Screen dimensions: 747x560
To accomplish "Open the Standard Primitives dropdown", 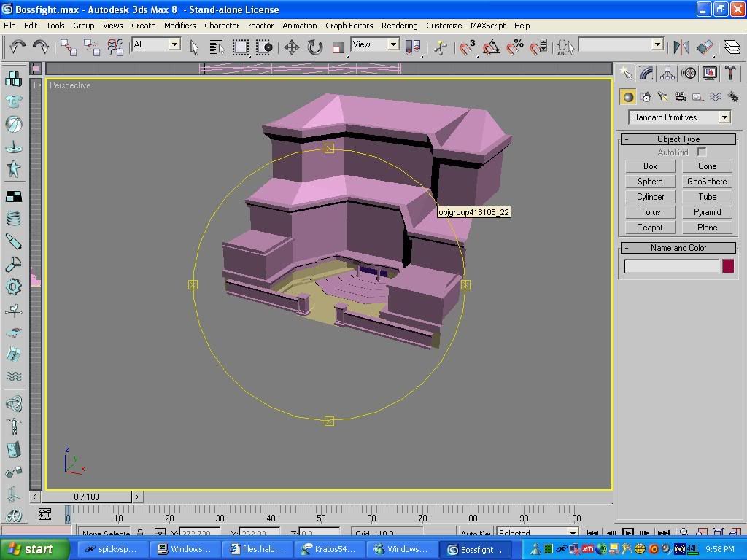I will click(x=679, y=117).
